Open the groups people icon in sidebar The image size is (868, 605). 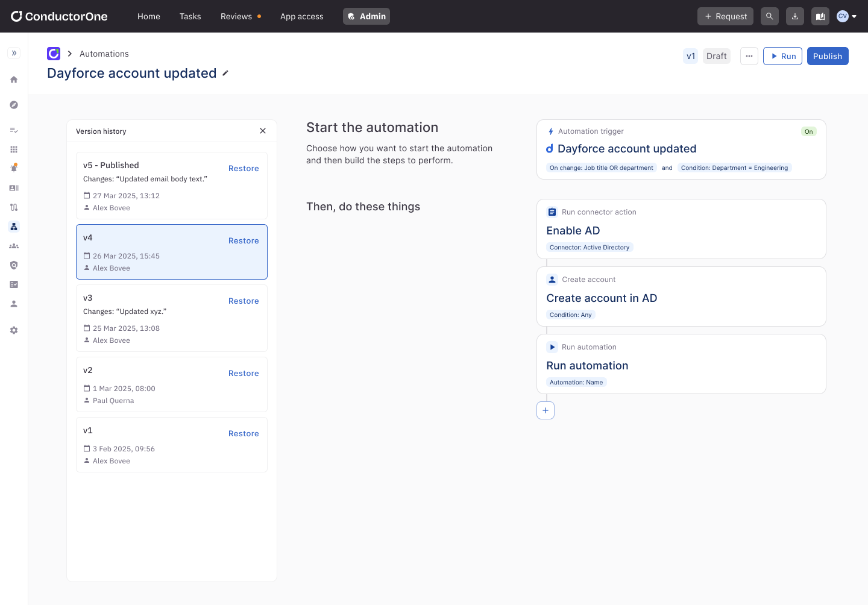pos(14,246)
